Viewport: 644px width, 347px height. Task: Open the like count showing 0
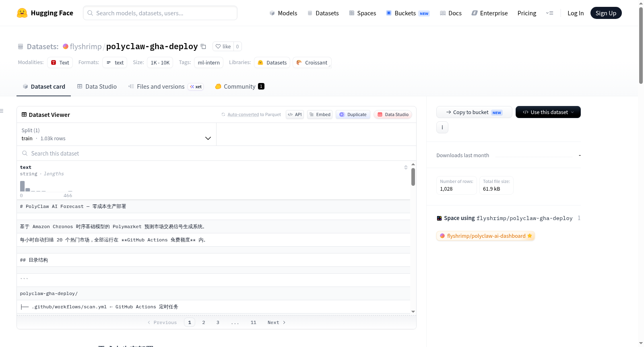[237, 46]
